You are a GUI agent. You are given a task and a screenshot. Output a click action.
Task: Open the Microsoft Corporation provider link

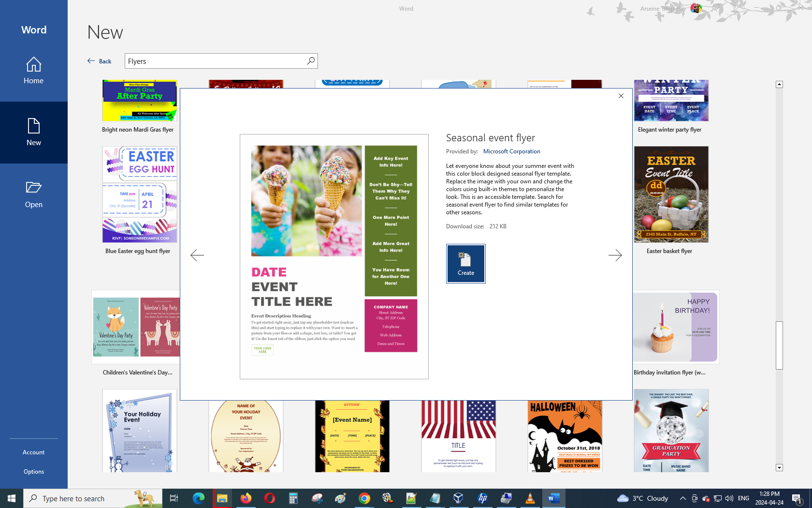click(x=511, y=151)
